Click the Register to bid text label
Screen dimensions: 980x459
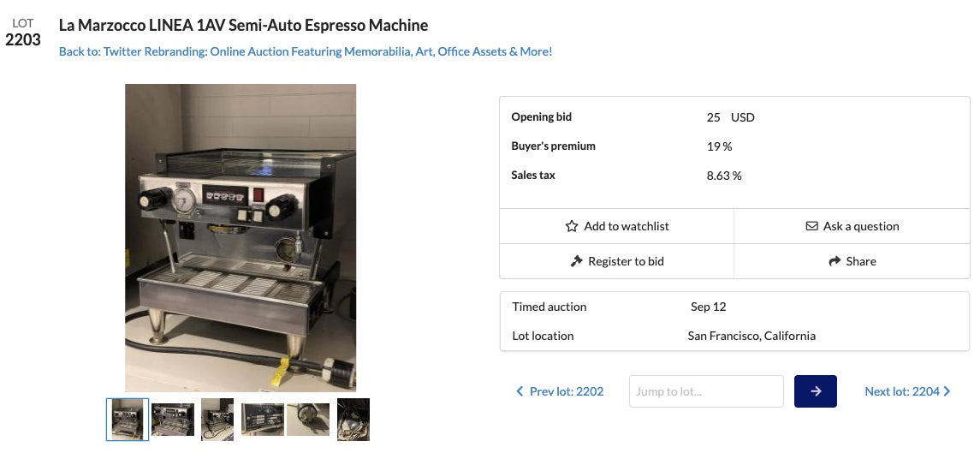[626, 261]
